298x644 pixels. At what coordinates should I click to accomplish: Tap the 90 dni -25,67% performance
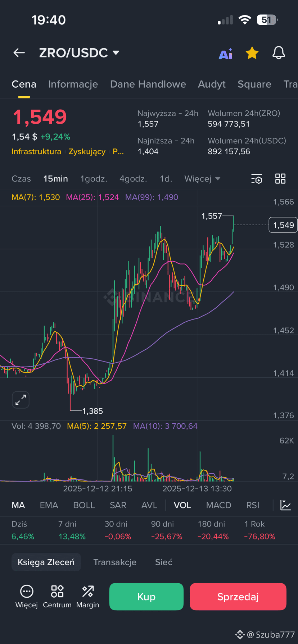(x=167, y=530)
